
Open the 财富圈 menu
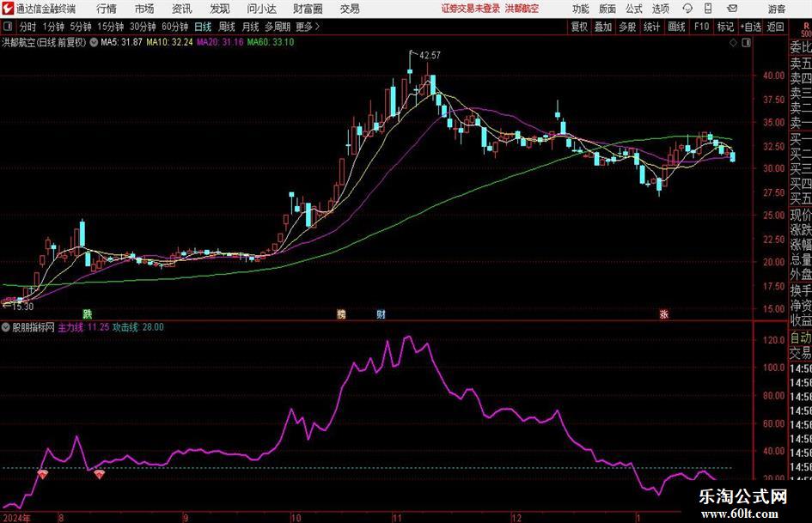(308, 9)
